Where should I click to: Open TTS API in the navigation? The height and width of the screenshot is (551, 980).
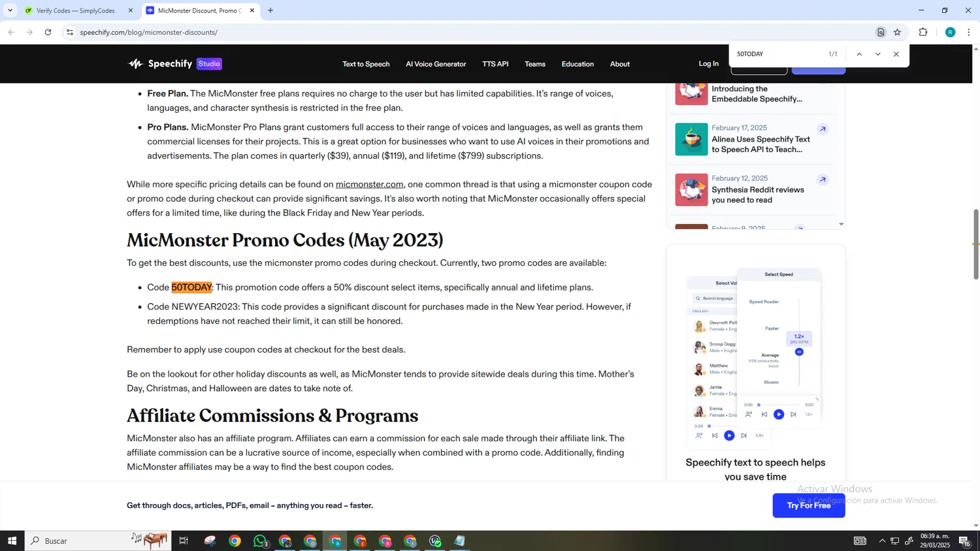[495, 64]
